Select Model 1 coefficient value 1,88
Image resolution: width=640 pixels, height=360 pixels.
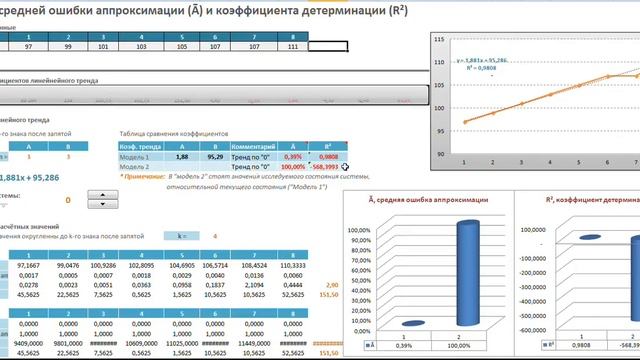[x=182, y=157]
